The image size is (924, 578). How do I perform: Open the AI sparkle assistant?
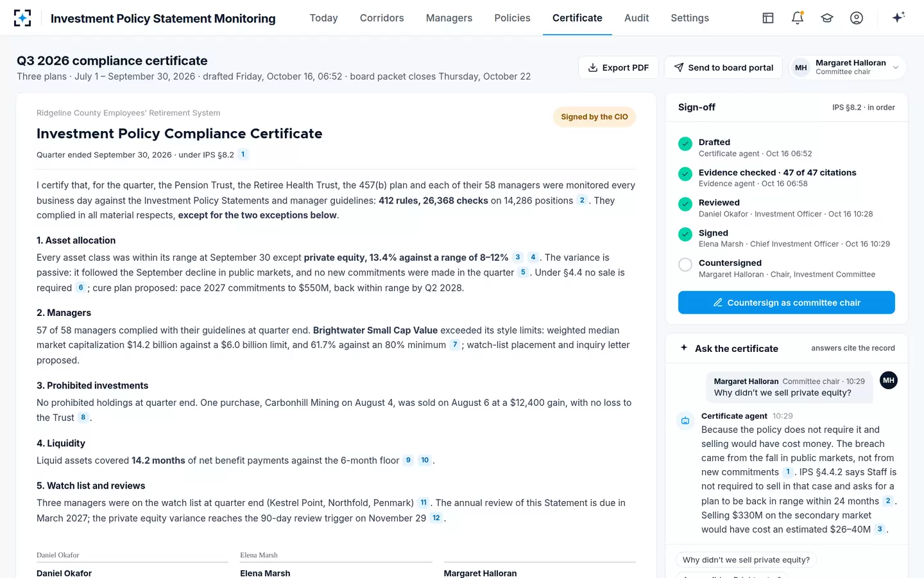click(898, 17)
